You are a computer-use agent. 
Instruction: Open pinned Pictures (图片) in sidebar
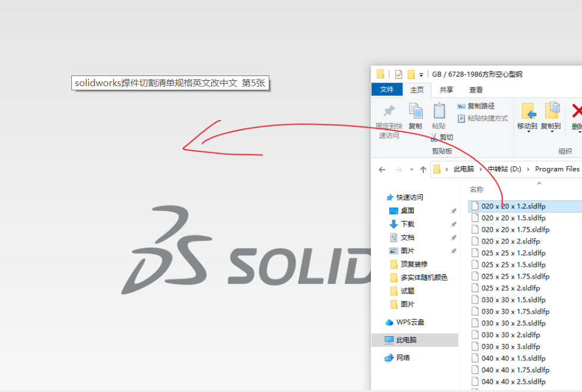coord(407,251)
